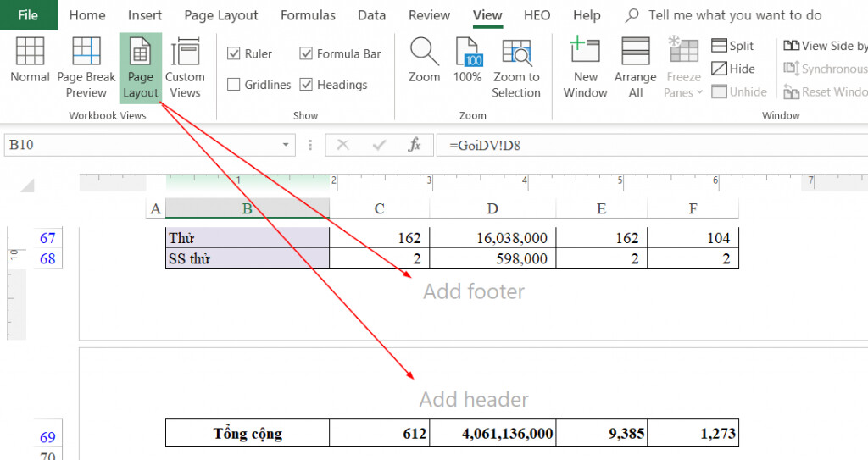Click the Add header area

tap(474, 399)
